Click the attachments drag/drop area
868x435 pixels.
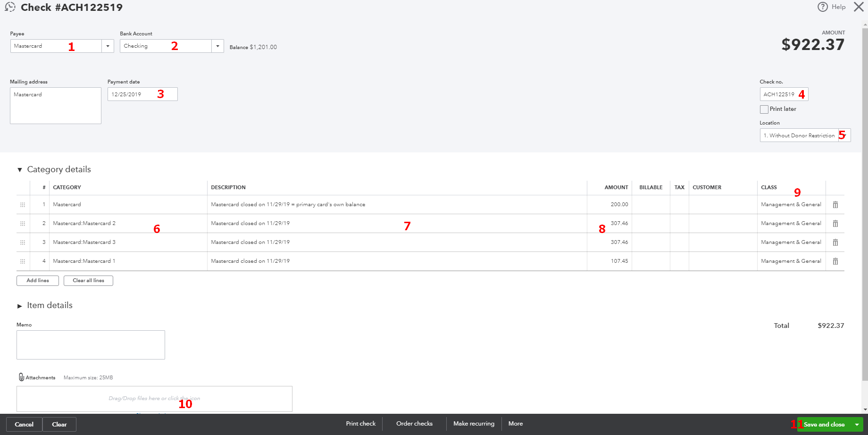coord(154,399)
